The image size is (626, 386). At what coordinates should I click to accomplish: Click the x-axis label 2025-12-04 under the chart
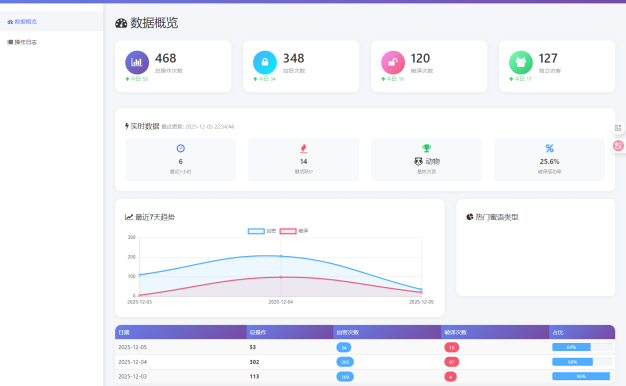(281, 302)
